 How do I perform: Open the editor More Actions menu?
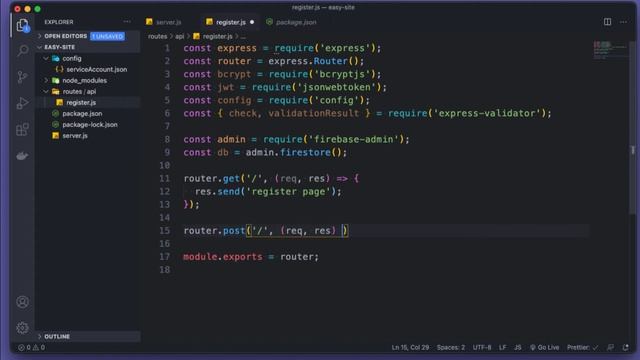tap(623, 22)
